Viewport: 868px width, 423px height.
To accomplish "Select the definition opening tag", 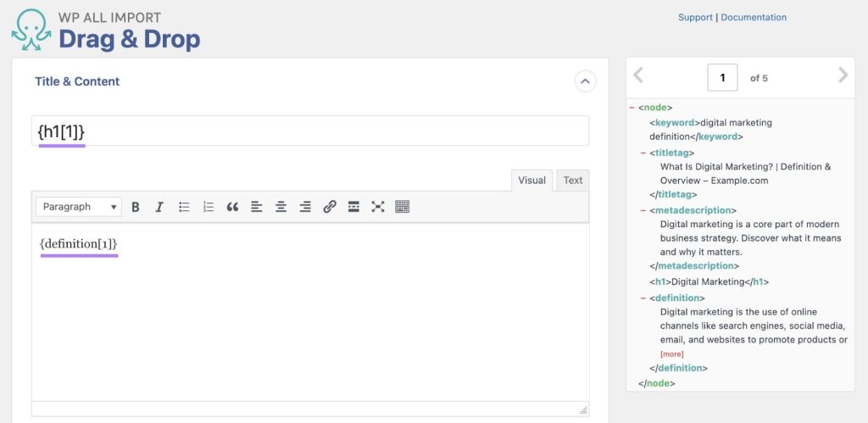I will pos(677,298).
